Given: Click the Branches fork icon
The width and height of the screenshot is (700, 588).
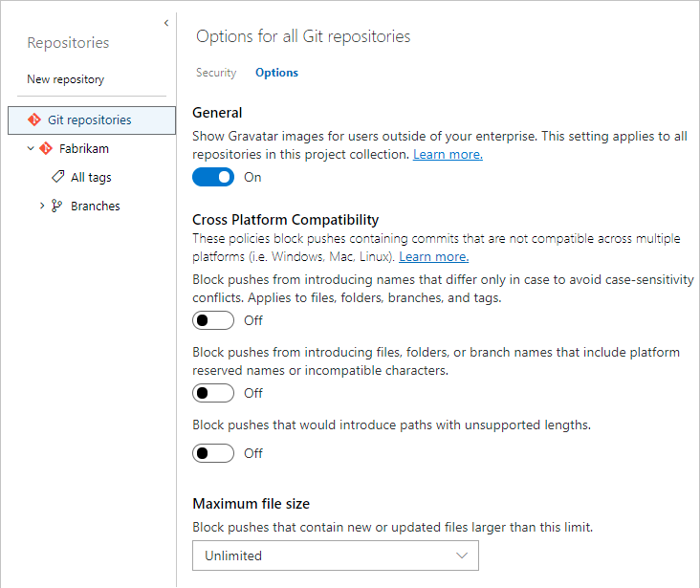Looking at the screenshot, I should (56, 207).
